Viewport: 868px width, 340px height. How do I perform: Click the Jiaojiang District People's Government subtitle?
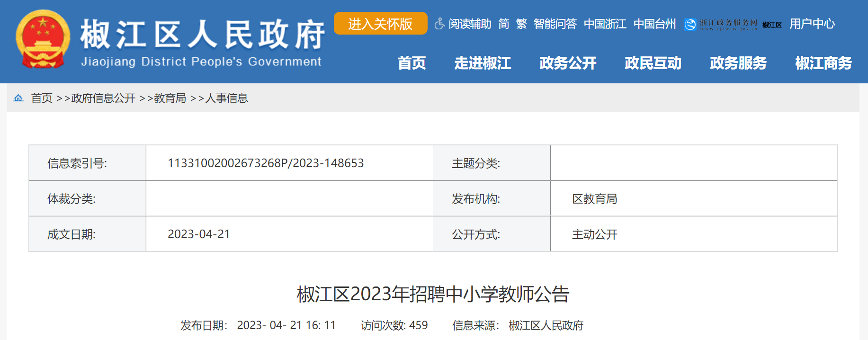click(201, 62)
